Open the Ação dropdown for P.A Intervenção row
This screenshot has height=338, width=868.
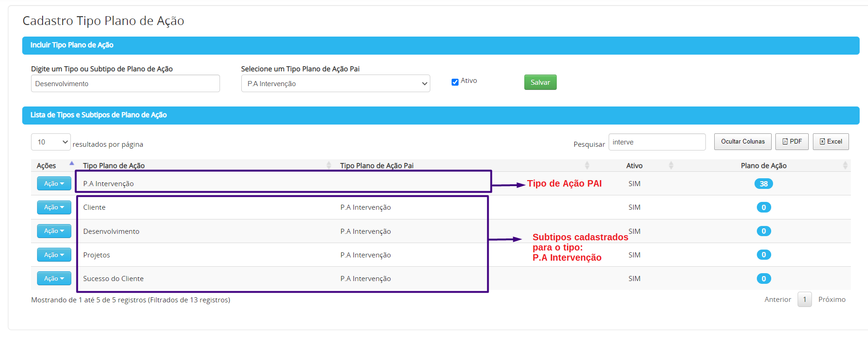pos(54,184)
